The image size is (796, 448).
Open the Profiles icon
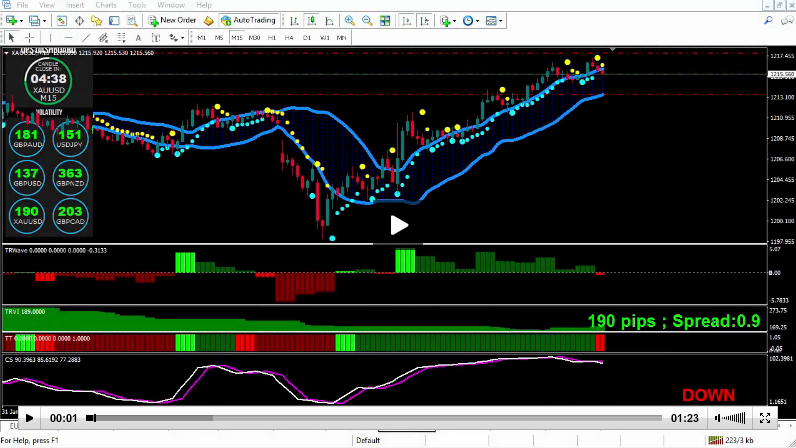pyautogui.click(x=35, y=21)
